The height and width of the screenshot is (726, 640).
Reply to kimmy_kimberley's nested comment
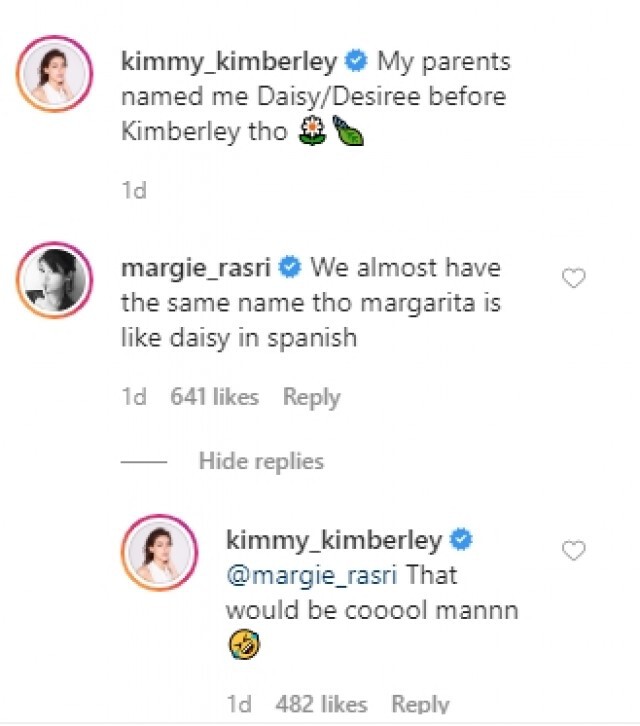coord(419,704)
